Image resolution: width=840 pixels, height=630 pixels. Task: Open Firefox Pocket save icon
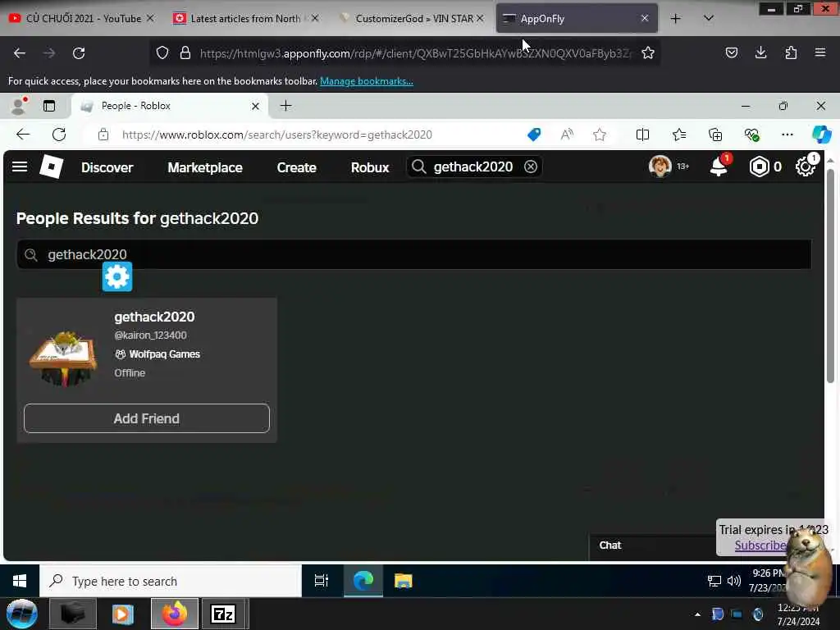[x=731, y=52]
